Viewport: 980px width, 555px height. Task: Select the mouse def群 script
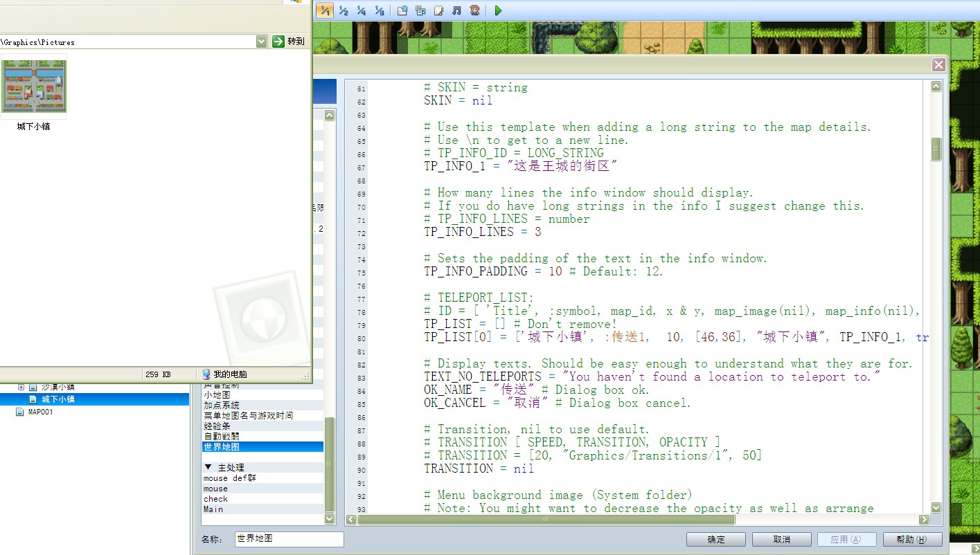click(262, 478)
